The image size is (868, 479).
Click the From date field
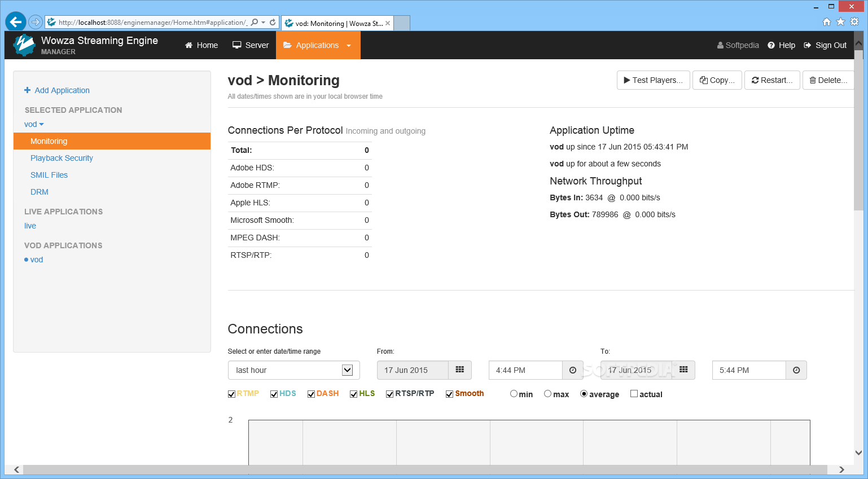[x=413, y=370]
